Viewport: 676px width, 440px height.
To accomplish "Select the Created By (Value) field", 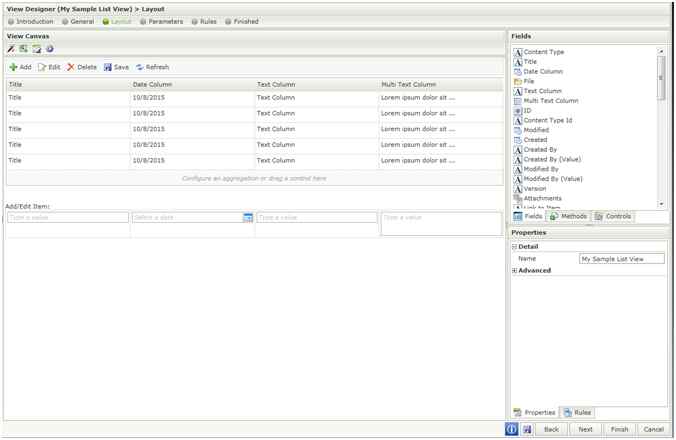I will pos(548,160).
